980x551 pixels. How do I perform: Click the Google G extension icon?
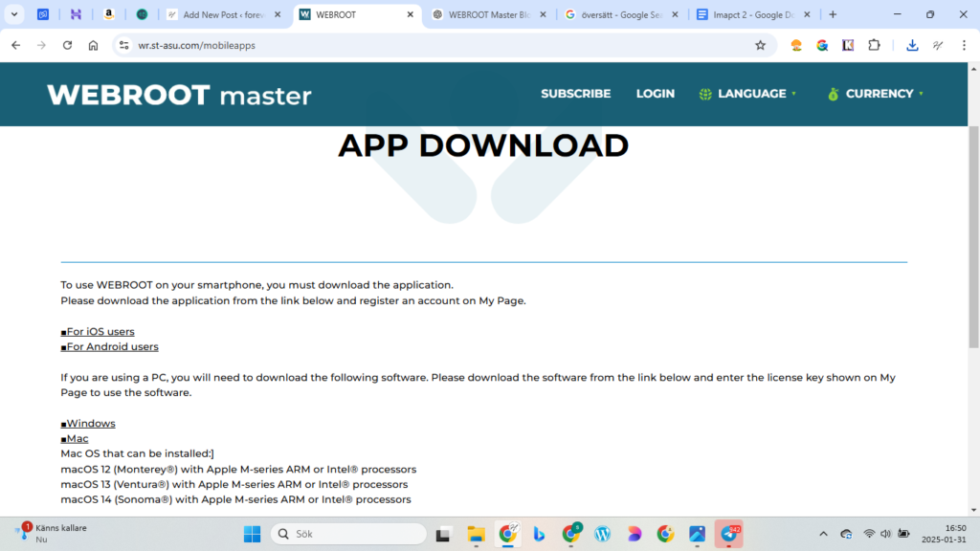click(x=822, y=45)
